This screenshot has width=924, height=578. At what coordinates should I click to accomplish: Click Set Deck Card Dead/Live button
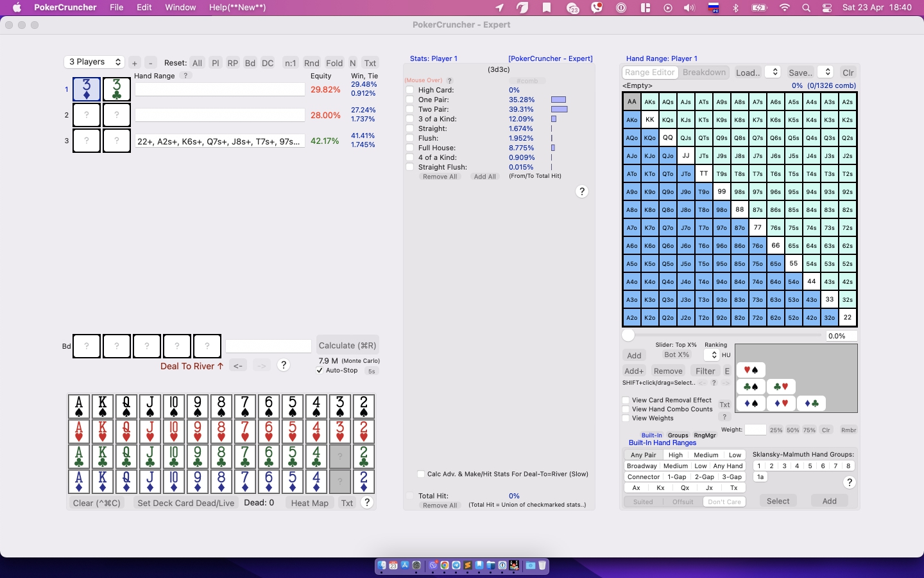click(x=186, y=503)
